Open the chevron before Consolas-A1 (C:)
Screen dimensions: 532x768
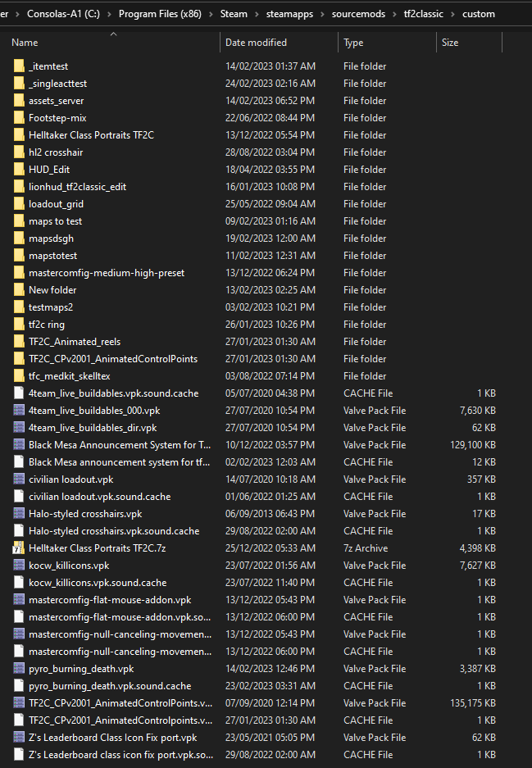pyautogui.click(x=18, y=14)
